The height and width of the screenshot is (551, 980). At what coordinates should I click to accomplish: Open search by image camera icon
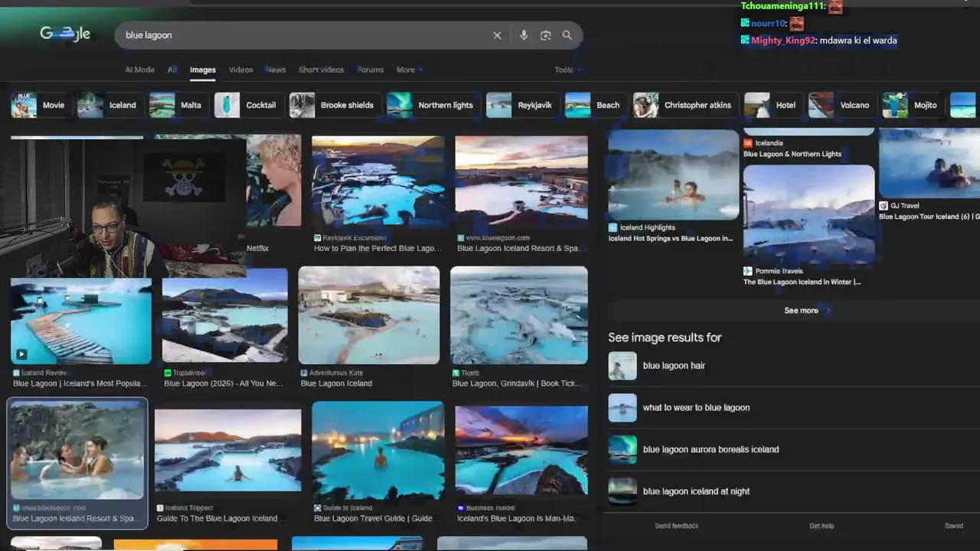545,35
